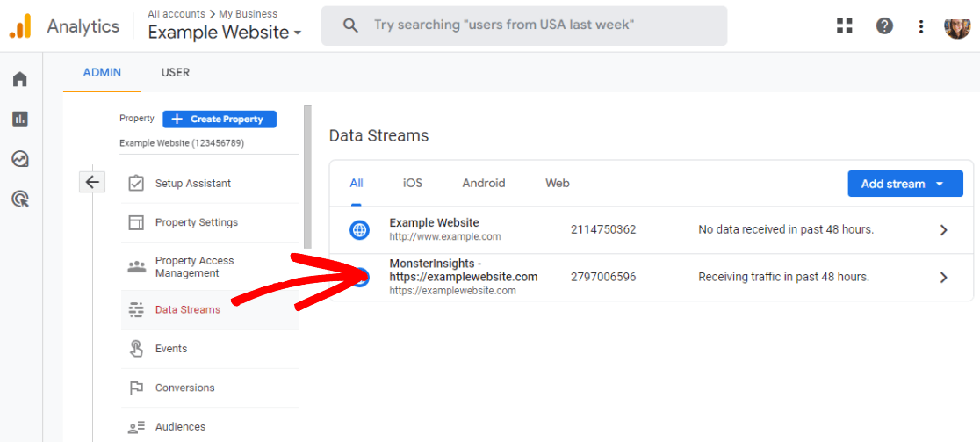980x442 pixels.
Task: Click the Property Access Management people icon
Action: tap(135, 267)
